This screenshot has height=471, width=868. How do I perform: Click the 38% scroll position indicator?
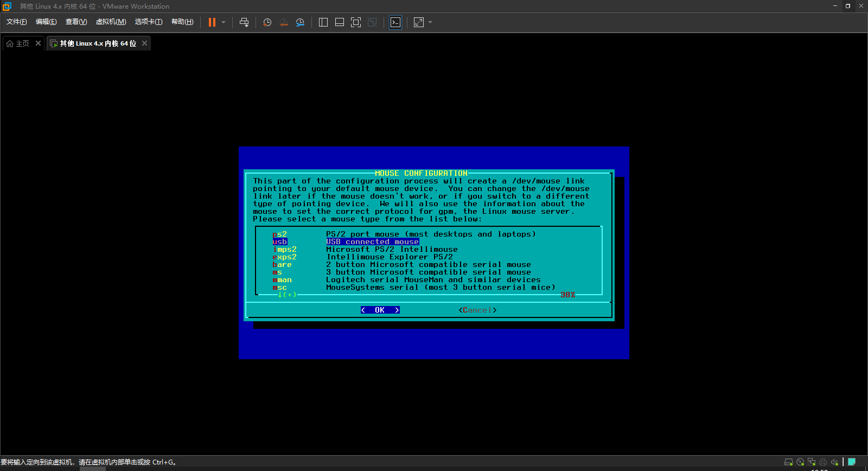tap(567, 295)
